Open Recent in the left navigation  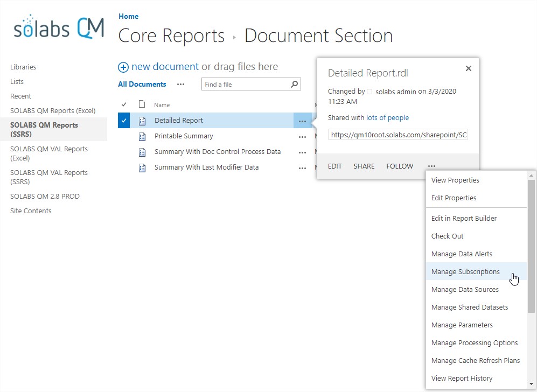tap(20, 96)
